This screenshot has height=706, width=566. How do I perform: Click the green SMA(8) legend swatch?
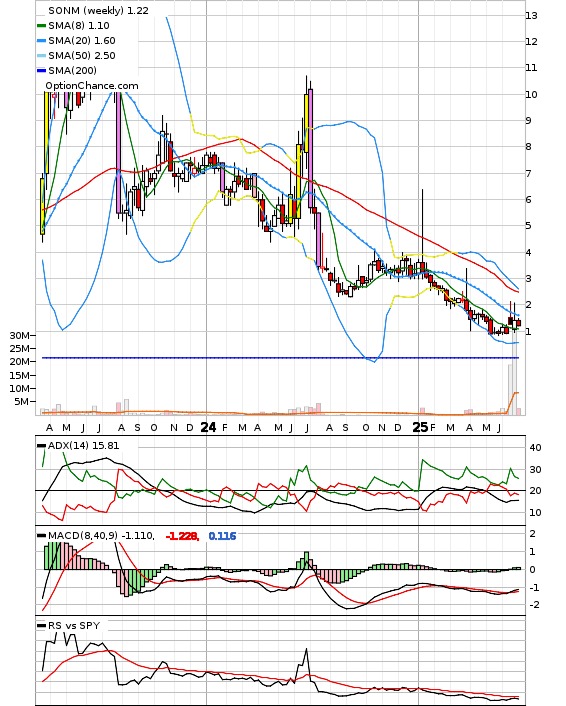point(41,26)
